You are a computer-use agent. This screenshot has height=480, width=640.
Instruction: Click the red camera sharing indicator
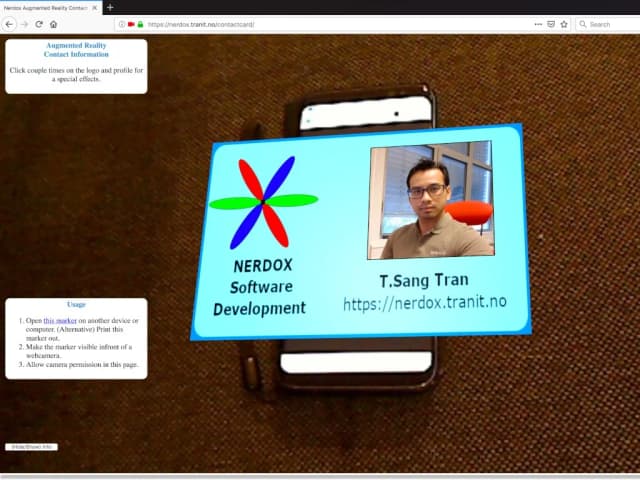tap(131, 24)
